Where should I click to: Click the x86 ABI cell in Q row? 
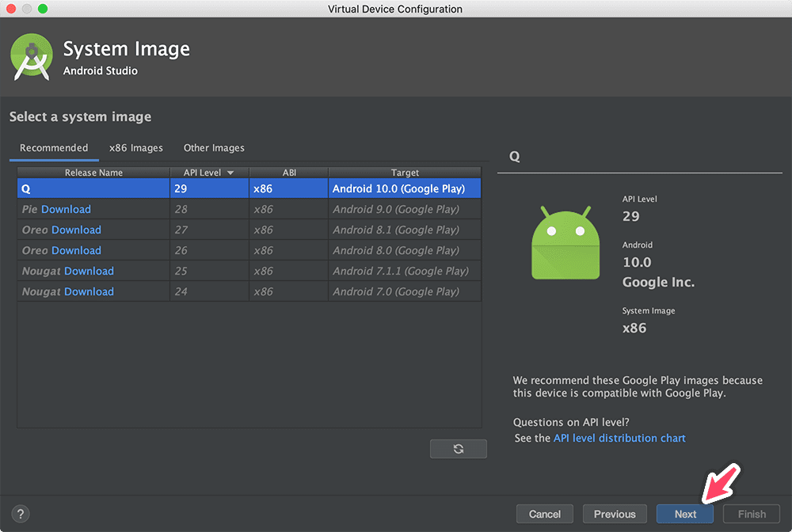coord(289,188)
